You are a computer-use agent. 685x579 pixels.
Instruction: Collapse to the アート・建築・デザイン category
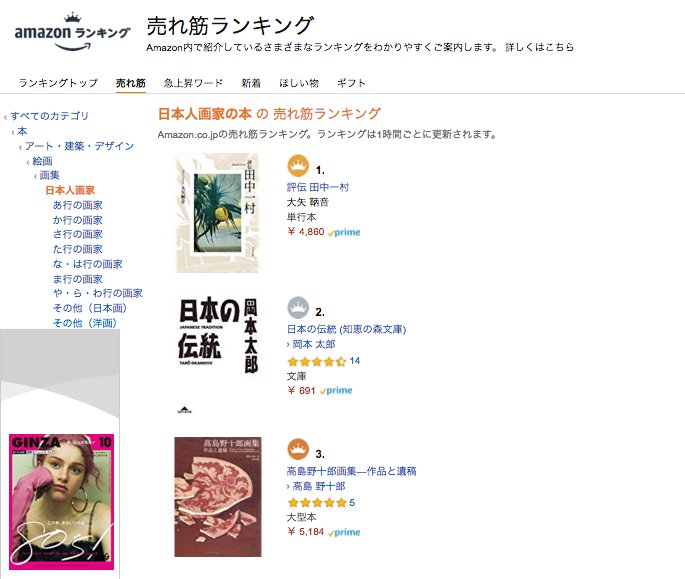pyautogui.click(x=79, y=146)
